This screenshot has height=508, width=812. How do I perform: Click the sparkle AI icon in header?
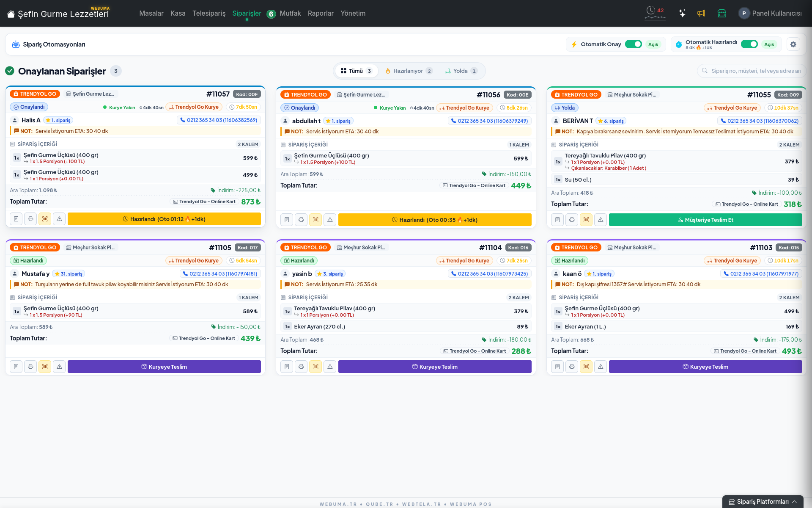pyautogui.click(x=682, y=13)
